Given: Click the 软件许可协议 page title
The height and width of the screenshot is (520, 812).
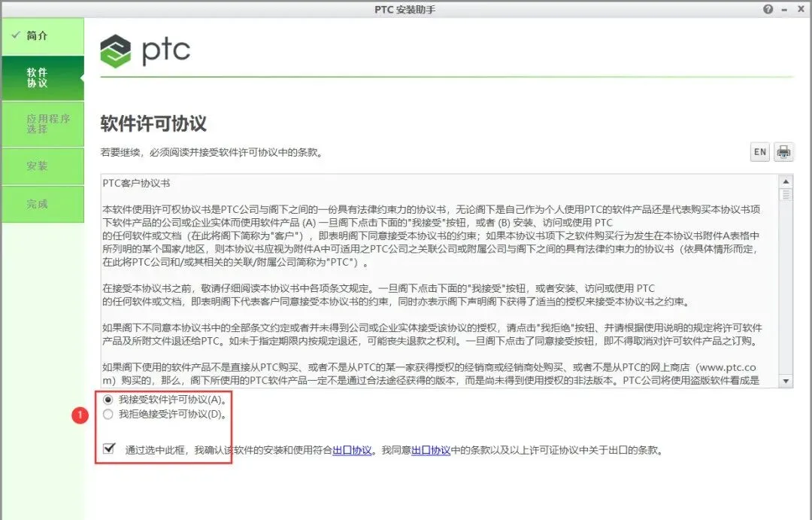Looking at the screenshot, I should click(153, 123).
